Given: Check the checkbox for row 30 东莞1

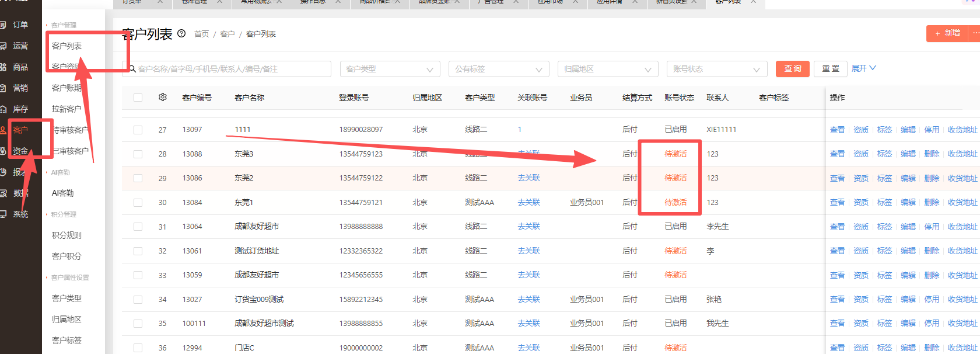Looking at the screenshot, I should (138, 203).
